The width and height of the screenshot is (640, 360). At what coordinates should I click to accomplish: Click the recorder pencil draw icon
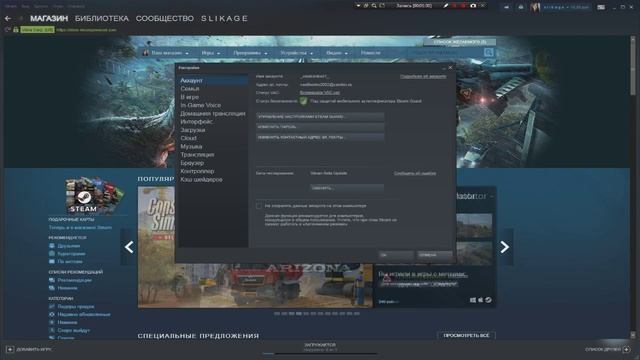(446, 6)
